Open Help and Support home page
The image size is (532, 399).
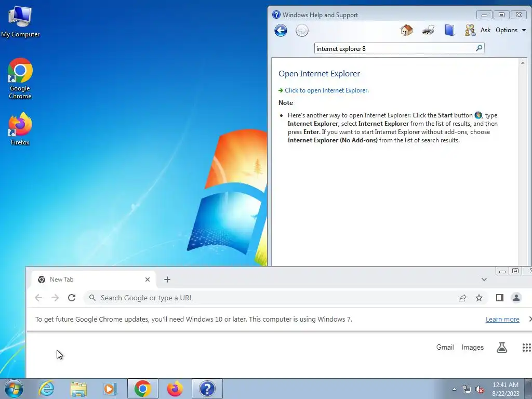point(406,30)
